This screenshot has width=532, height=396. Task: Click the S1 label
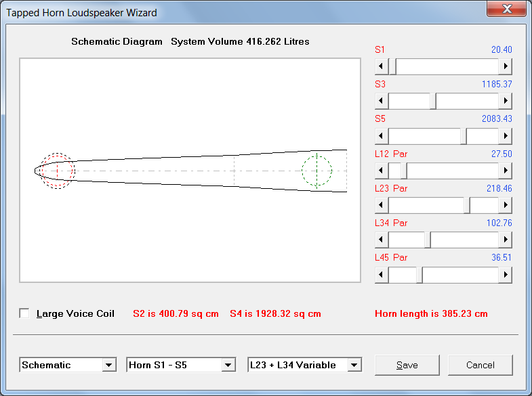pyautogui.click(x=380, y=50)
